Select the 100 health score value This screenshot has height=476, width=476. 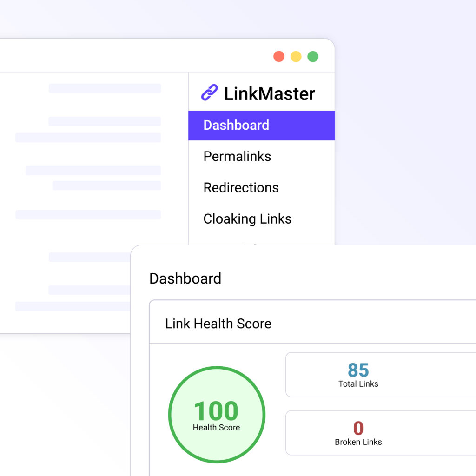pyautogui.click(x=216, y=411)
